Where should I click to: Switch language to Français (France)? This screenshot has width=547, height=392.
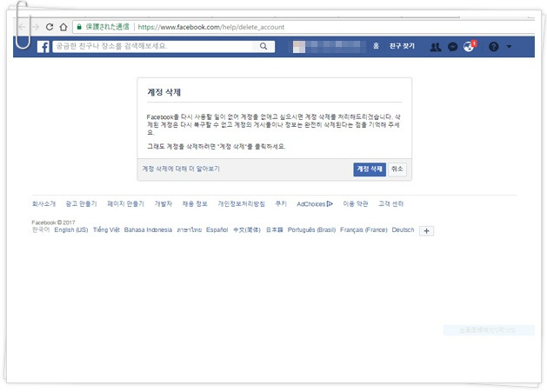click(x=364, y=229)
